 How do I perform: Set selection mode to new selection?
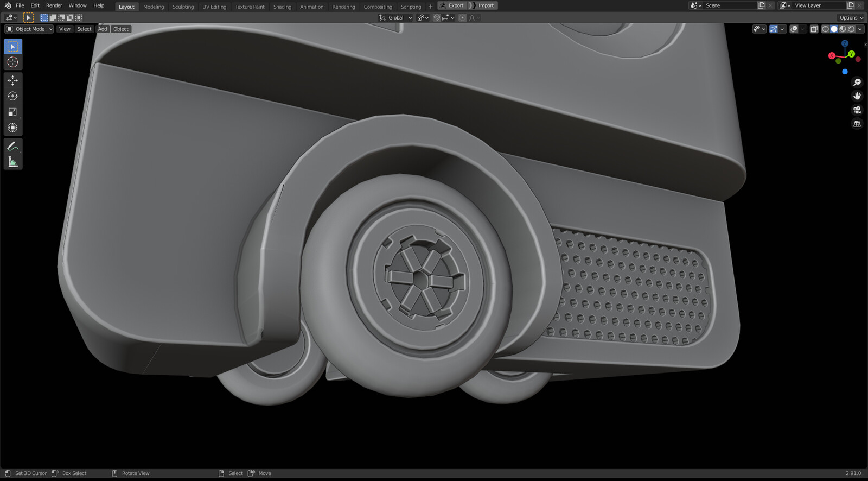click(x=44, y=17)
